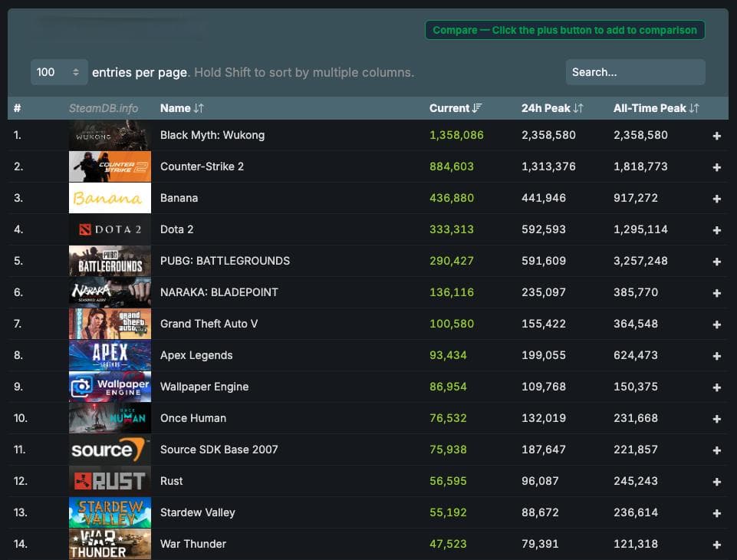Select 24h peak value 235,097
The image size is (737, 560).
coord(544,292)
